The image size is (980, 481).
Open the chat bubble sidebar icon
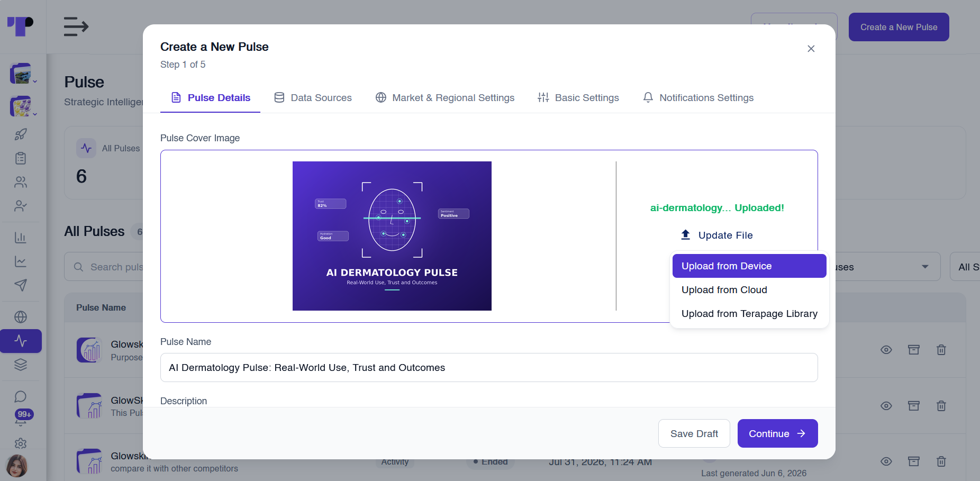(21, 396)
